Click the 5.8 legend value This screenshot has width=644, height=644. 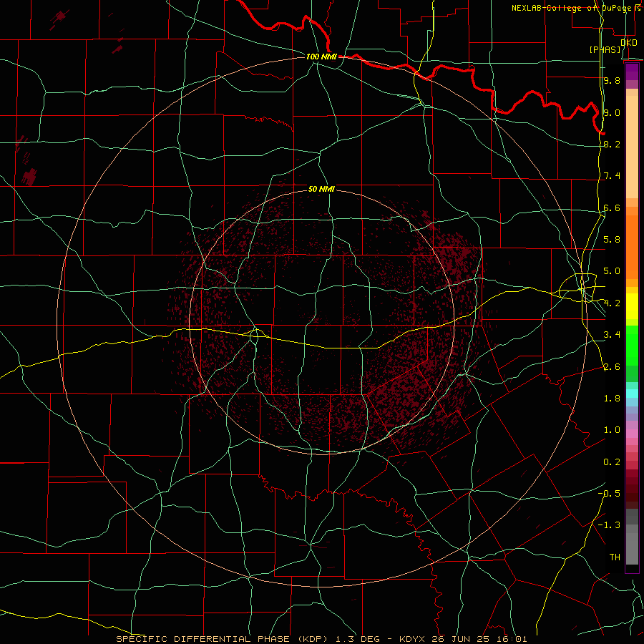coord(612,240)
